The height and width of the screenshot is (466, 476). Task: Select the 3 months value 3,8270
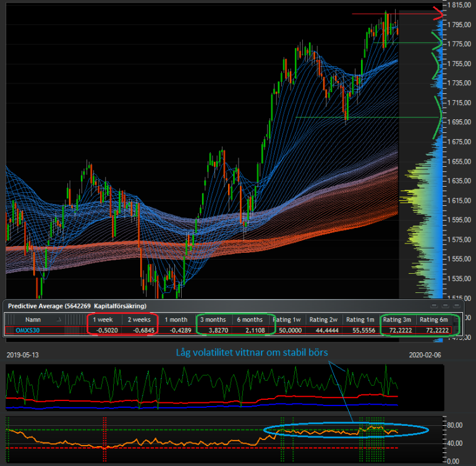(x=218, y=330)
